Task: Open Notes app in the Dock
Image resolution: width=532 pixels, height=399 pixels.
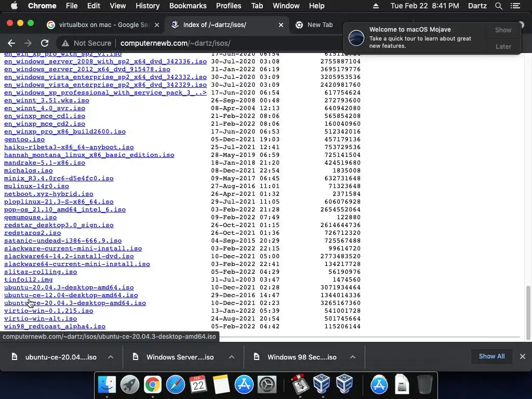Action: [x=221, y=385]
